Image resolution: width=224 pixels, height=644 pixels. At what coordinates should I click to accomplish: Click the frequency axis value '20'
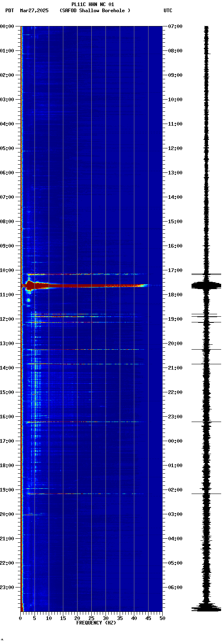coord(77,618)
